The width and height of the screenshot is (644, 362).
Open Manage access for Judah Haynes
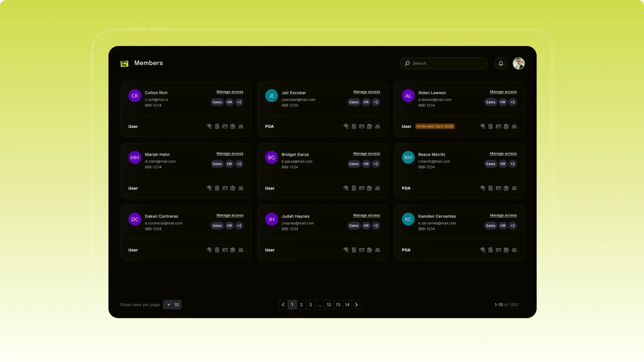click(x=366, y=215)
